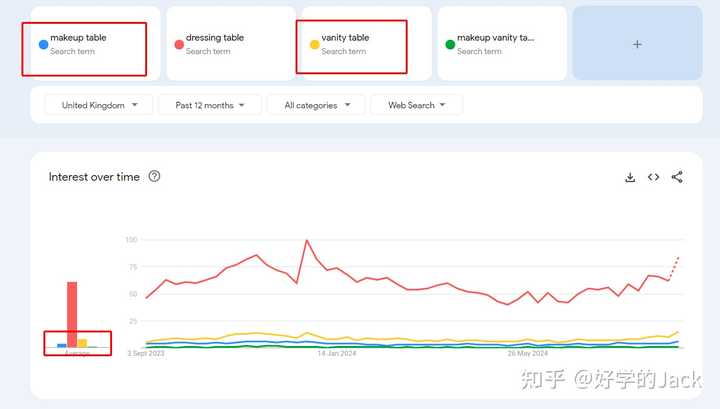Download the Interest over time data
This screenshot has width=720, height=409.
(630, 177)
